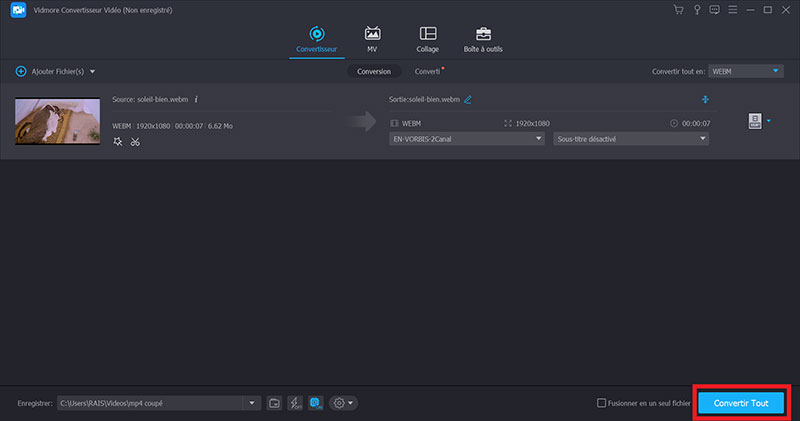Image resolution: width=800 pixels, height=421 pixels.
Task: Click the output save path field
Action: (x=151, y=403)
